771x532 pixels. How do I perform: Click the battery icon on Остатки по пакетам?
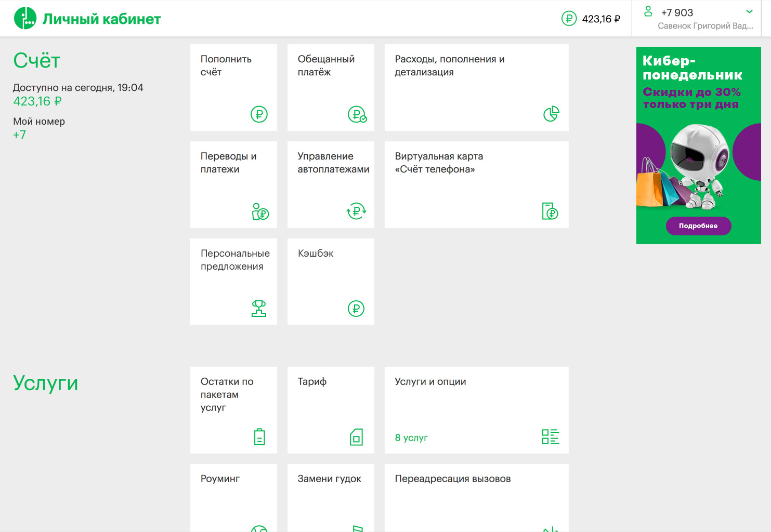tap(259, 437)
